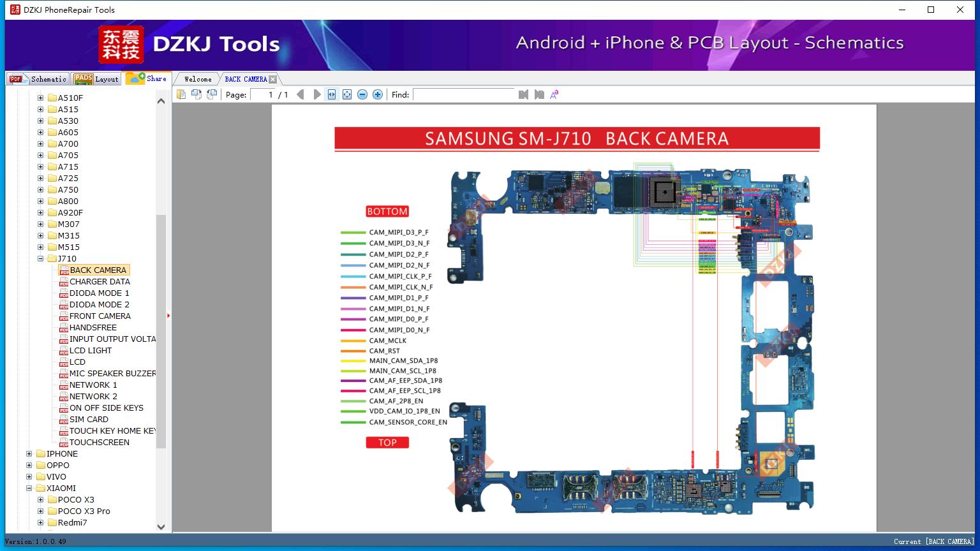Click the folder icon for A705

pyautogui.click(x=52, y=156)
